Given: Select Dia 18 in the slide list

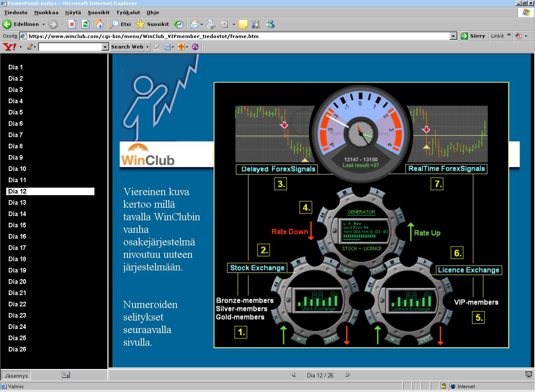Looking at the screenshot, I should 18,259.
